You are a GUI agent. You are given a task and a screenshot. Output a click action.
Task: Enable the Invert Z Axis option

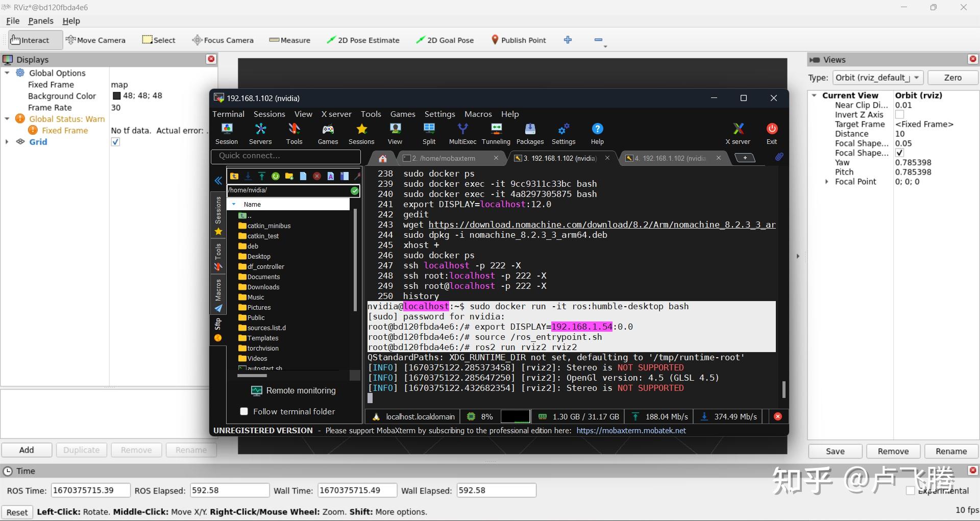pyautogui.click(x=900, y=114)
